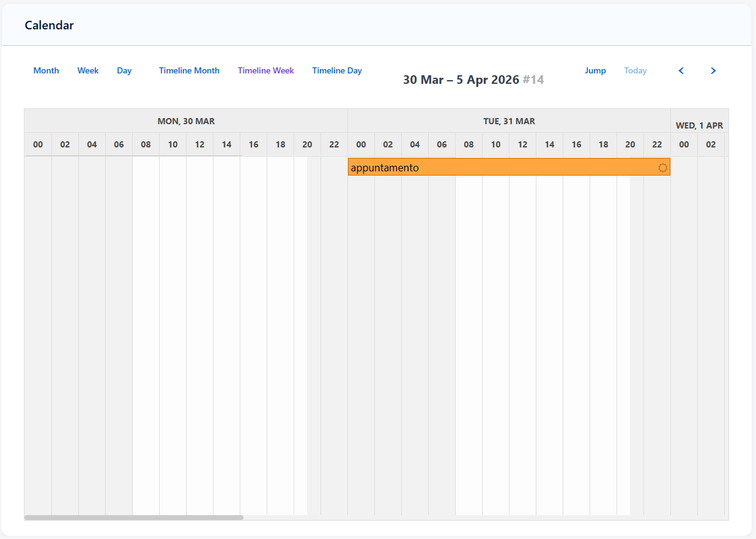Switch to Timeline Month view
The width and height of the screenshot is (756, 539).
coord(189,71)
